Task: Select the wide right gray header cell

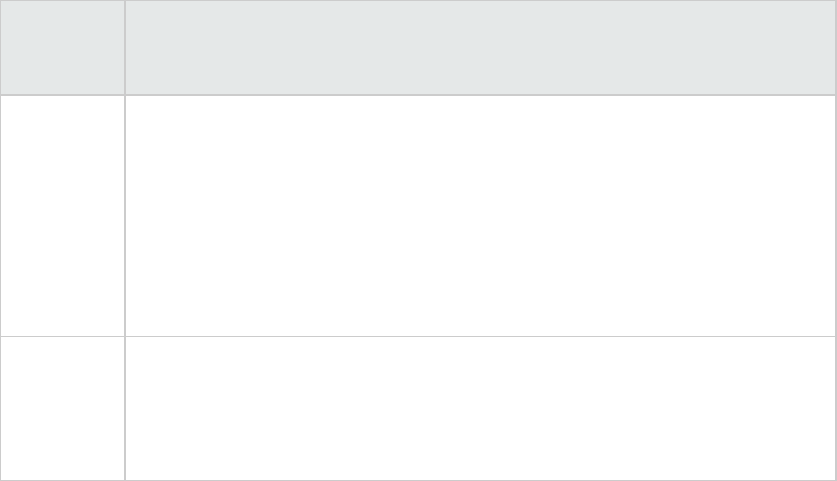Action: pos(480,48)
